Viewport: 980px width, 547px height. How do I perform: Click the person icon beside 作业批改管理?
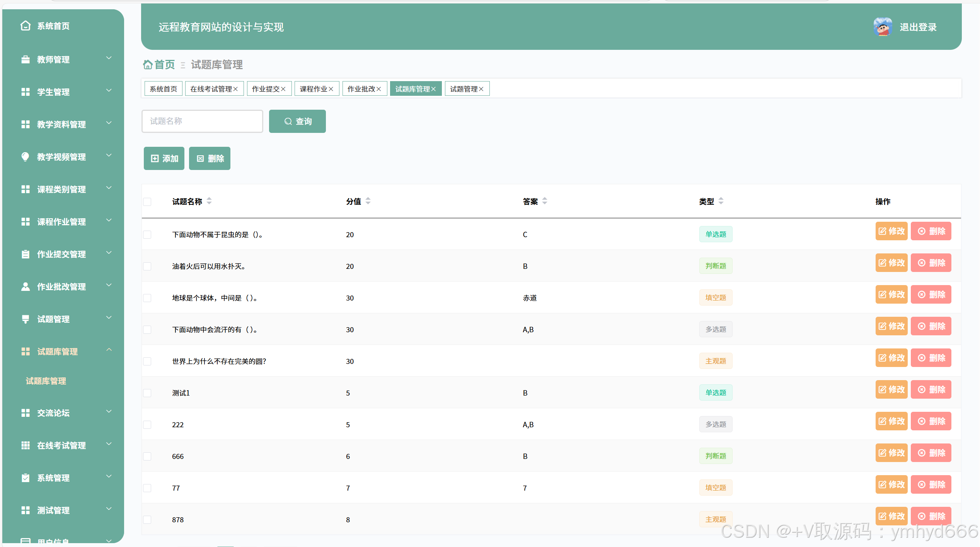[26, 286]
